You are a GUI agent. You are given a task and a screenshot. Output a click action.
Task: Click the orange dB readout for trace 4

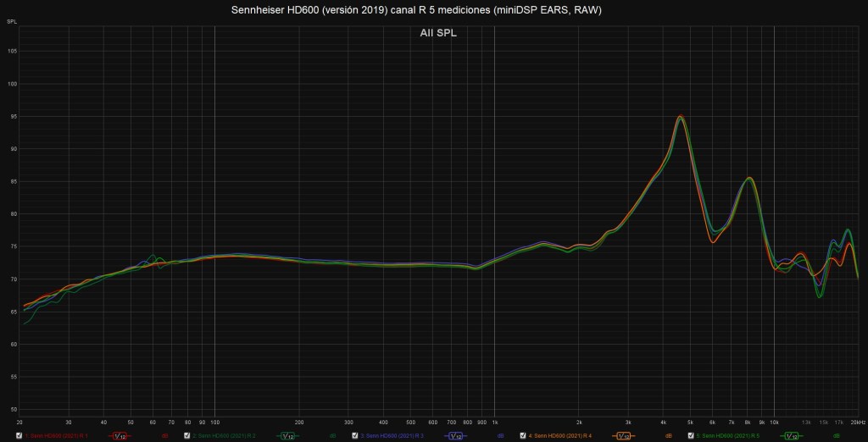pyautogui.click(x=668, y=436)
